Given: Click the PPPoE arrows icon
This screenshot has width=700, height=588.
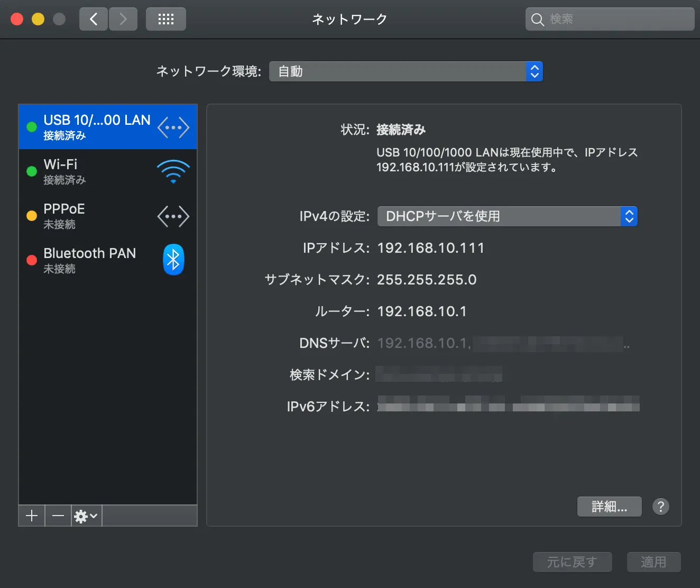Looking at the screenshot, I should point(173,216).
